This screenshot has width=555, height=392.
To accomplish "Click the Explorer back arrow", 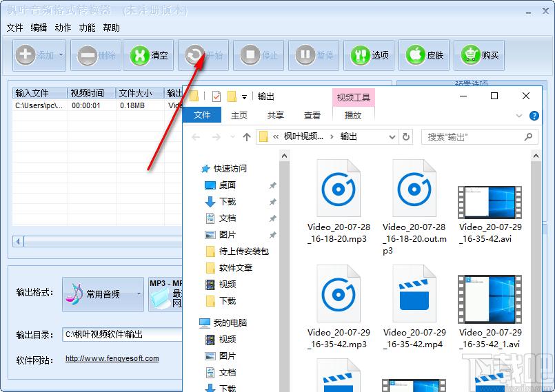I will pyautogui.click(x=196, y=137).
